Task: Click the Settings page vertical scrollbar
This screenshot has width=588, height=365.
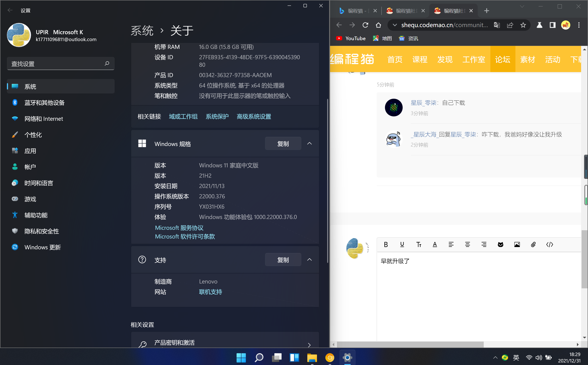Action: (328, 181)
